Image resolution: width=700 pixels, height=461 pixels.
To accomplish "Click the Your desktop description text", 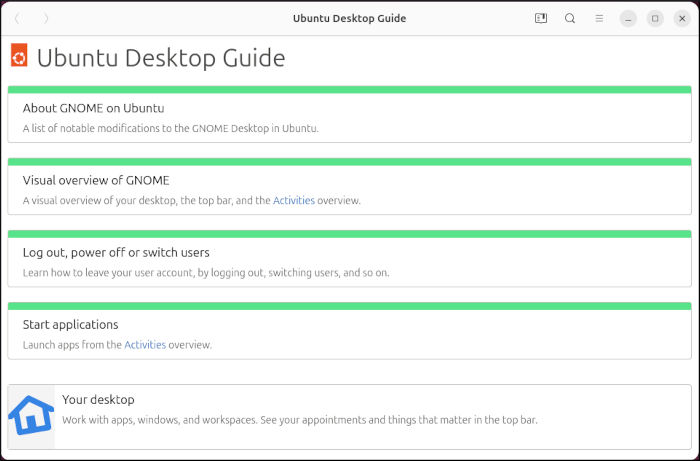I will (300, 420).
